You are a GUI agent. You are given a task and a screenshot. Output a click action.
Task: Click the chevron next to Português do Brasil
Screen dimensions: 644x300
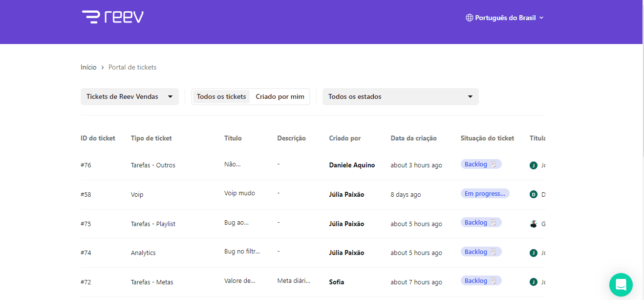[541, 18]
